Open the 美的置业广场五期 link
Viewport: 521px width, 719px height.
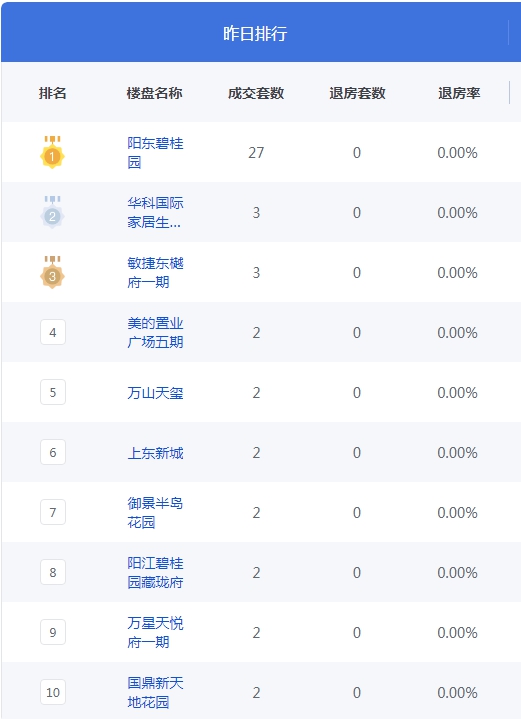coord(155,333)
